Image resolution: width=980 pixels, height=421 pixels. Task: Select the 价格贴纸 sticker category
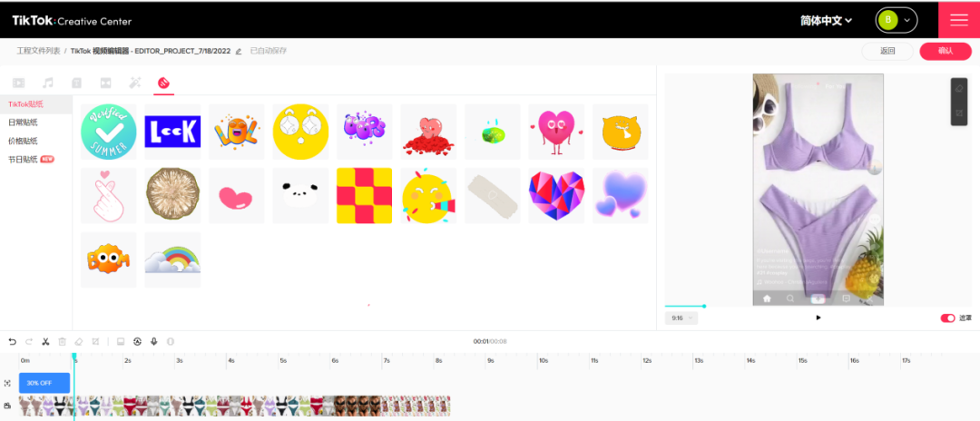pos(24,141)
